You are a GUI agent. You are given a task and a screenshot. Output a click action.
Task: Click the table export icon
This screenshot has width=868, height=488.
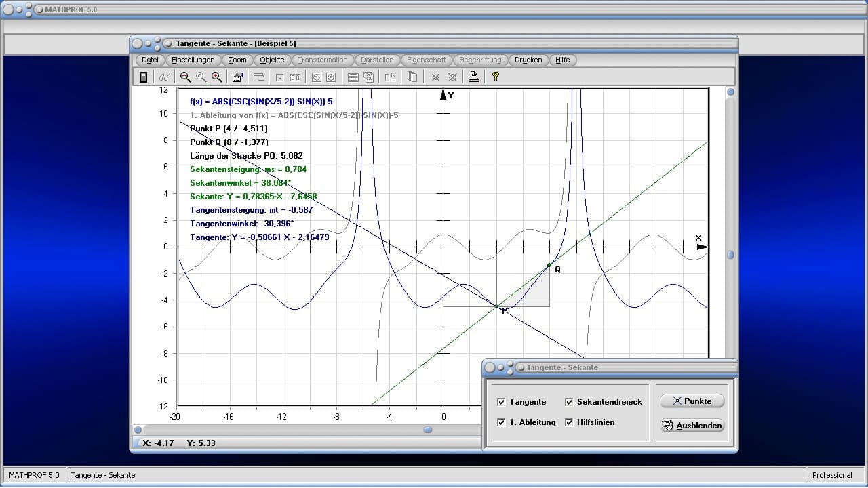(368, 77)
